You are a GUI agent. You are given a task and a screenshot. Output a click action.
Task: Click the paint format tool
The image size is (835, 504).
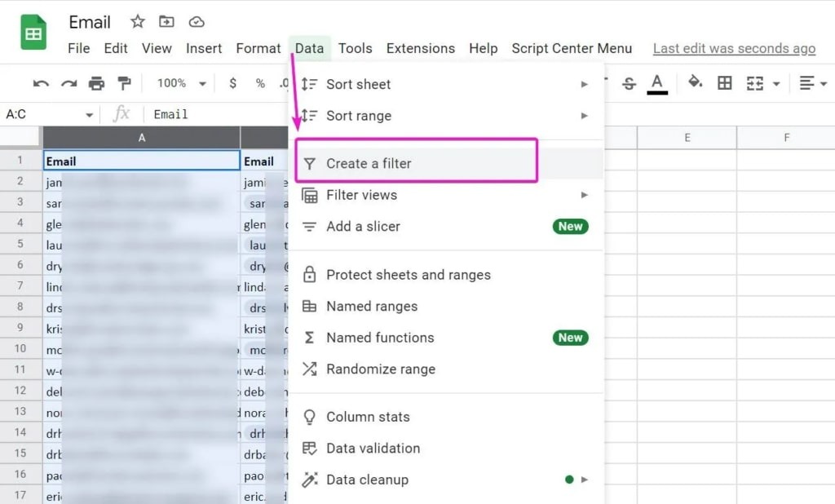point(125,82)
